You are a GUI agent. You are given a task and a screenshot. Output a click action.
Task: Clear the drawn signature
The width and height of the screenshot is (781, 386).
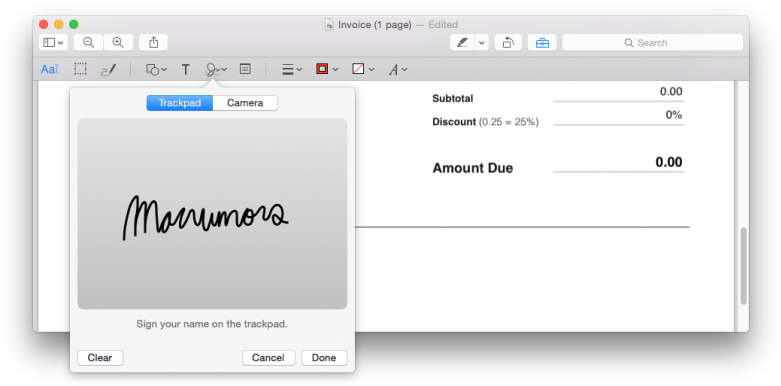pos(100,358)
